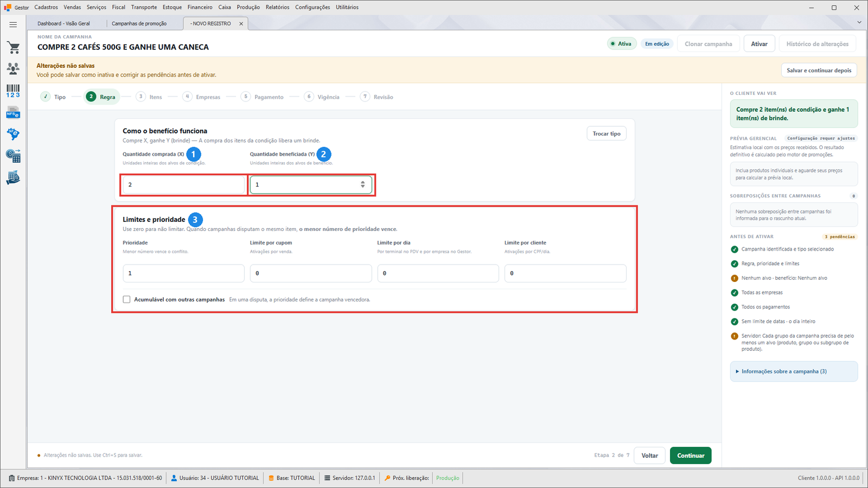Click the Voltar button
Screen dimensions: 868x488
point(650,455)
